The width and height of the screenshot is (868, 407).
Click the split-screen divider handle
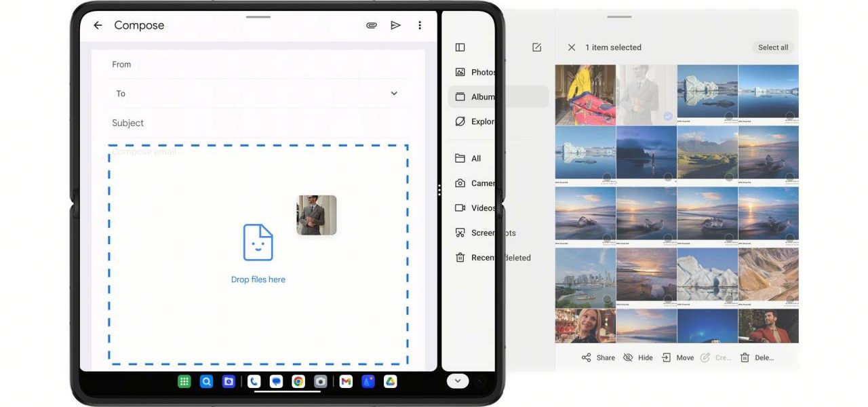(439, 190)
